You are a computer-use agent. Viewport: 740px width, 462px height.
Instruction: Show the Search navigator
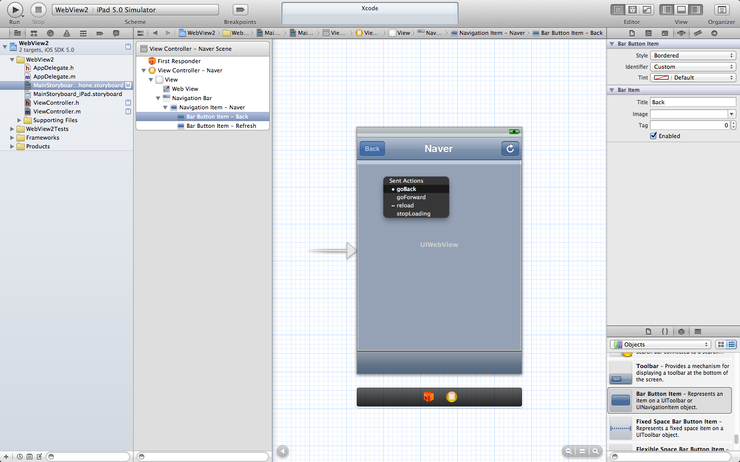tap(50, 33)
